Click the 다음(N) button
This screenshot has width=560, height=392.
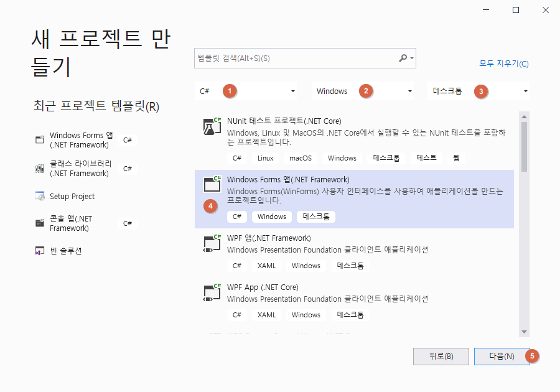point(502,357)
